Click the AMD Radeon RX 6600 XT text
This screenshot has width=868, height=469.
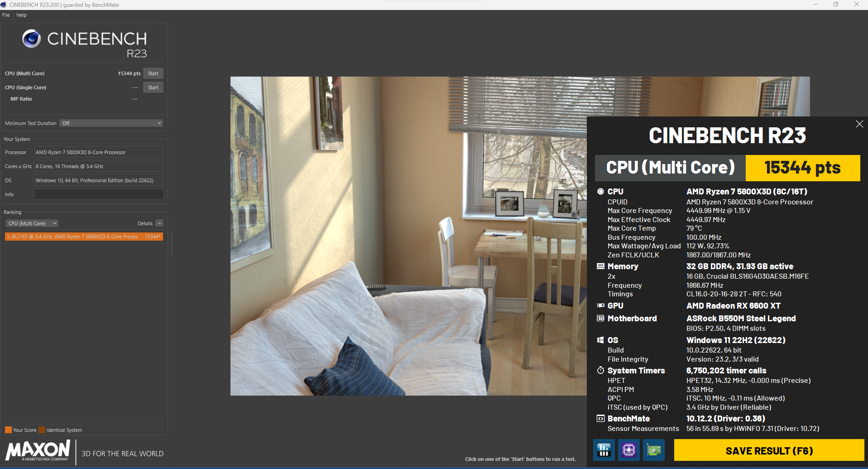pos(733,306)
